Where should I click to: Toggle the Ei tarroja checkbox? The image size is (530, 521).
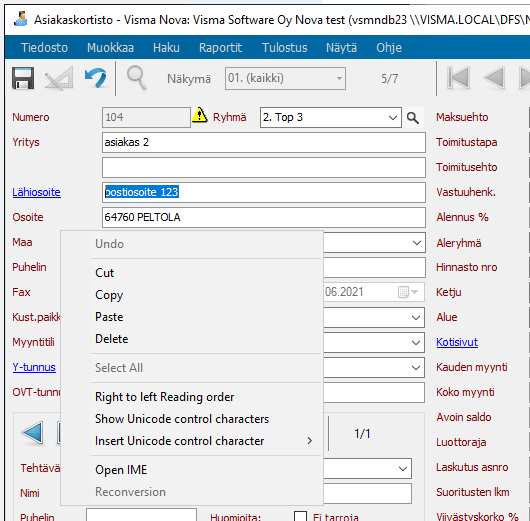[300, 516]
